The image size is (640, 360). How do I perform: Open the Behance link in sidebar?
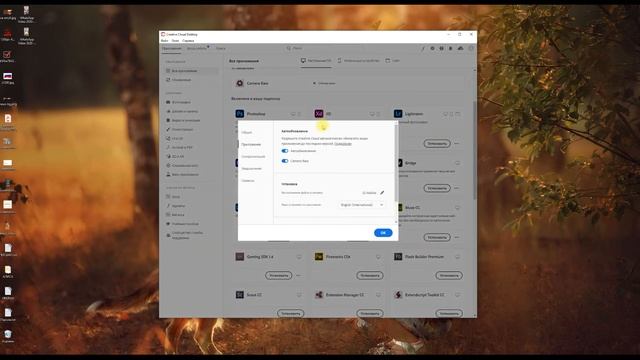point(175,215)
